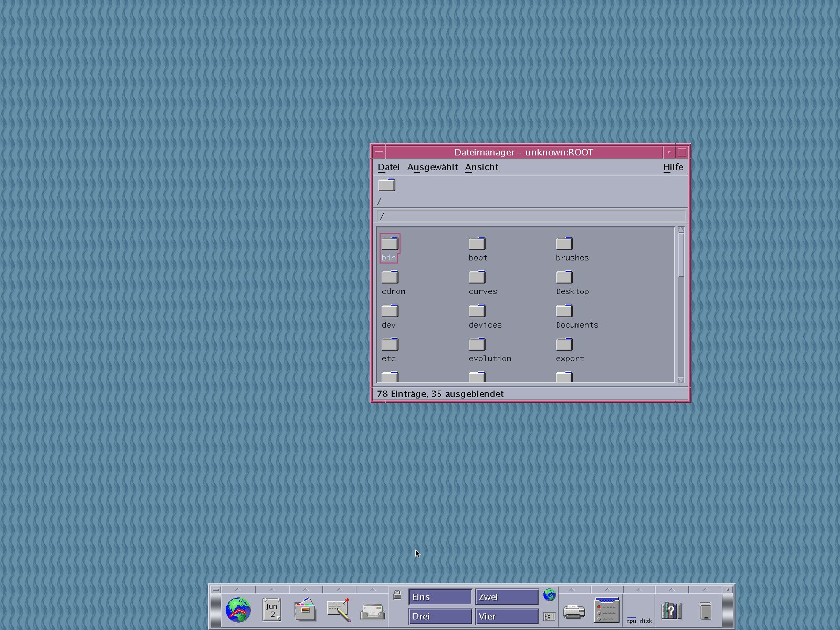Click the scrollbar up arrow in file list

(681, 230)
